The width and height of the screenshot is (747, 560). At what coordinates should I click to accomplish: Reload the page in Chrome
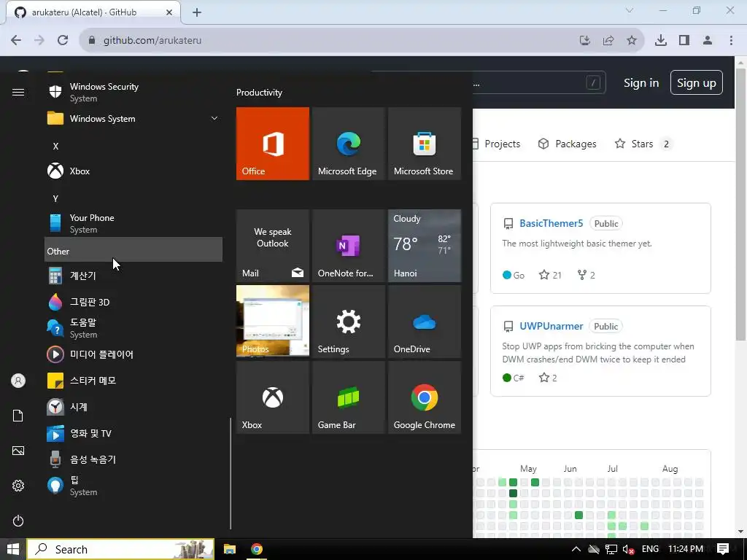click(x=63, y=40)
